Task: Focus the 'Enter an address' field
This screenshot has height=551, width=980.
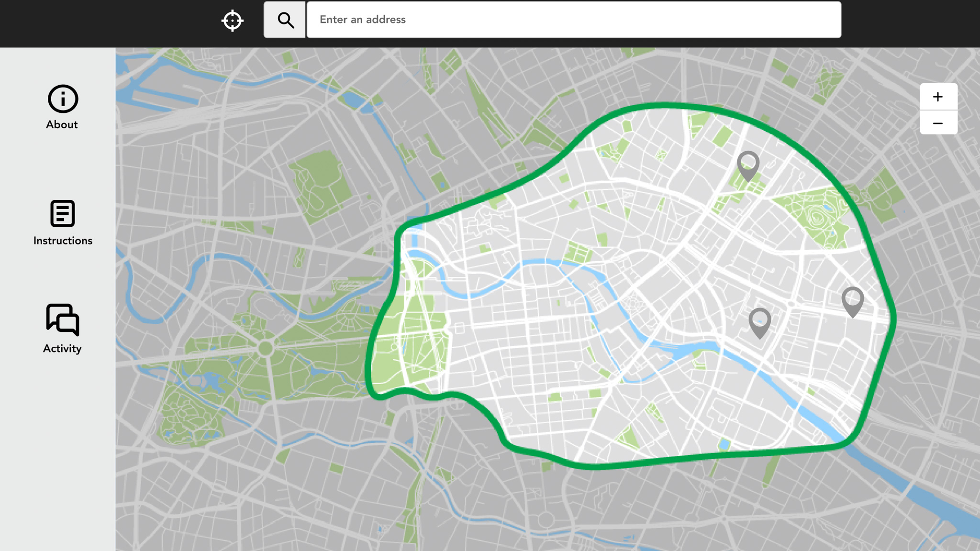Action: point(574,20)
